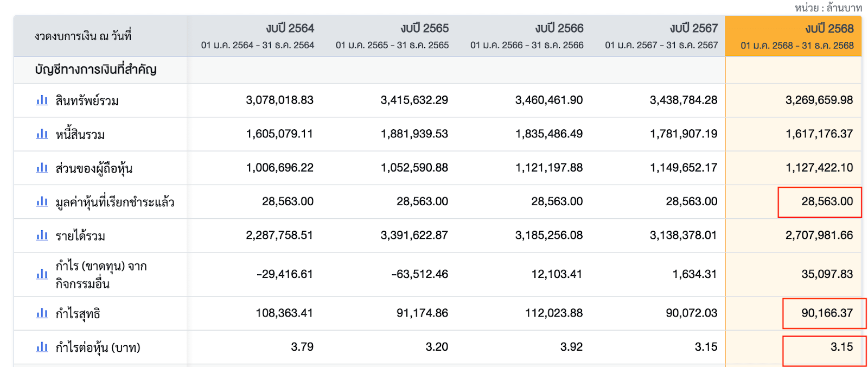The height and width of the screenshot is (367, 868).
Task: Click the bar chart icon for ส่วนของผู้ถือหุ้น
Action: click(42, 168)
